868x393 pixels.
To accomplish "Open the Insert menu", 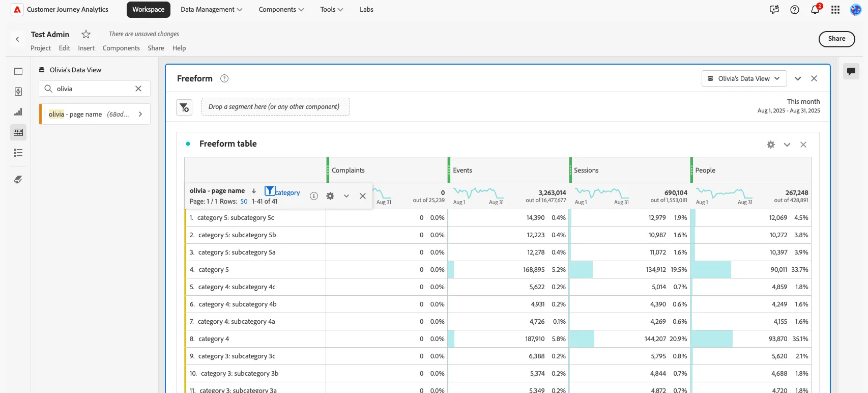I will coord(86,48).
